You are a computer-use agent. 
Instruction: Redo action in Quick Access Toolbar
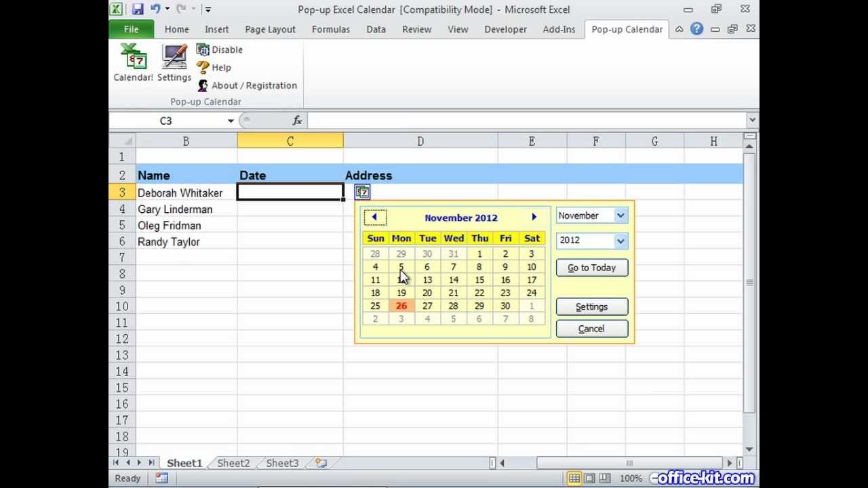(x=181, y=9)
